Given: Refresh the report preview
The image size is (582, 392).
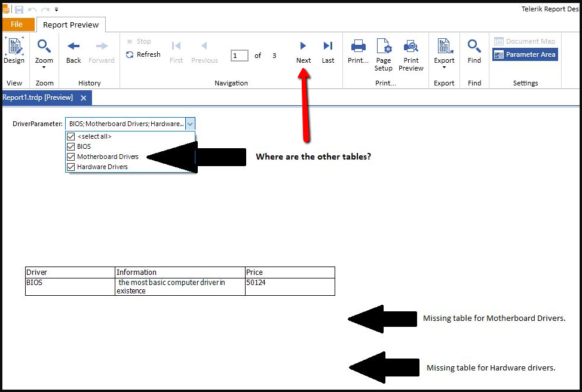Looking at the screenshot, I should click(143, 54).
